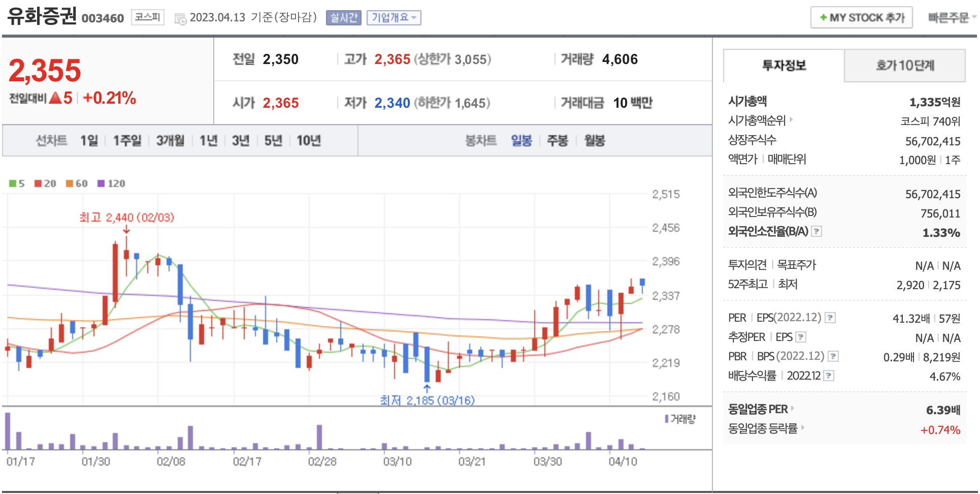The height and width of the screenshot is (494, 980).
Task: Switch candle chart to 월봉
Action: pyautogui.click(x=594, y=141)
